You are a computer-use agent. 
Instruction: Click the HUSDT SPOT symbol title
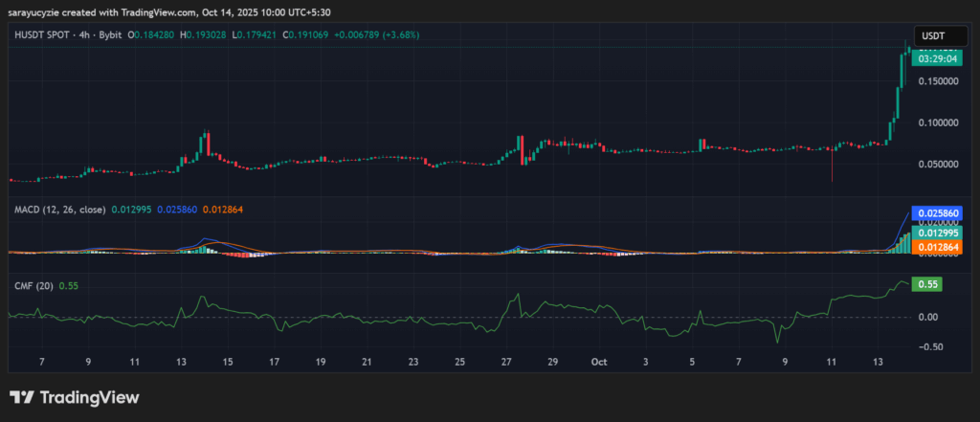pos(43,34)
